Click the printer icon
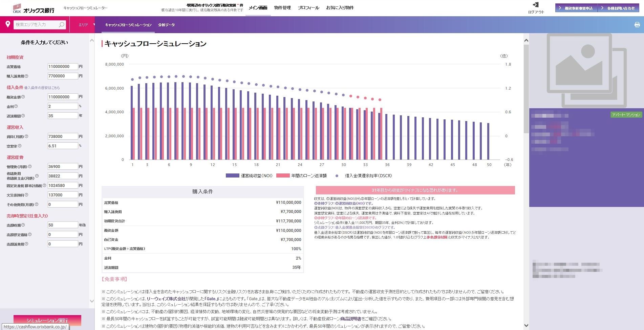 click(x=637, y=25)
